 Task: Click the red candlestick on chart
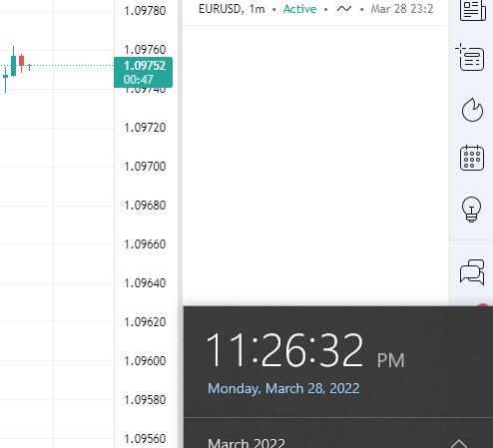pos(22,63)
